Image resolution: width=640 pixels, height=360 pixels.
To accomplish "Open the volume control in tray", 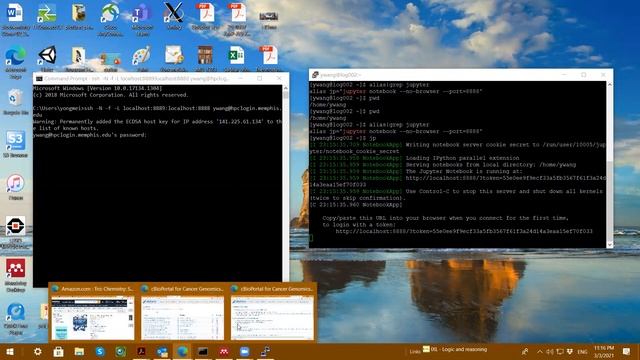I will point(549,351).
